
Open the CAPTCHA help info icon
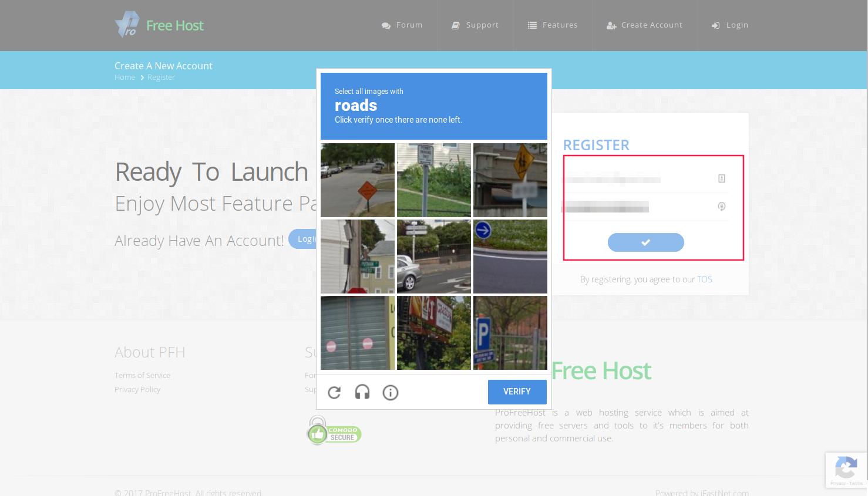[x=391, y=392]
